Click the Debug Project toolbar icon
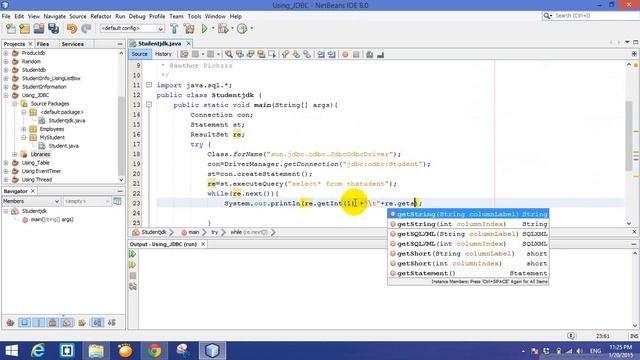Viewport: 640px width, 360px height. (x=223, y=29)
